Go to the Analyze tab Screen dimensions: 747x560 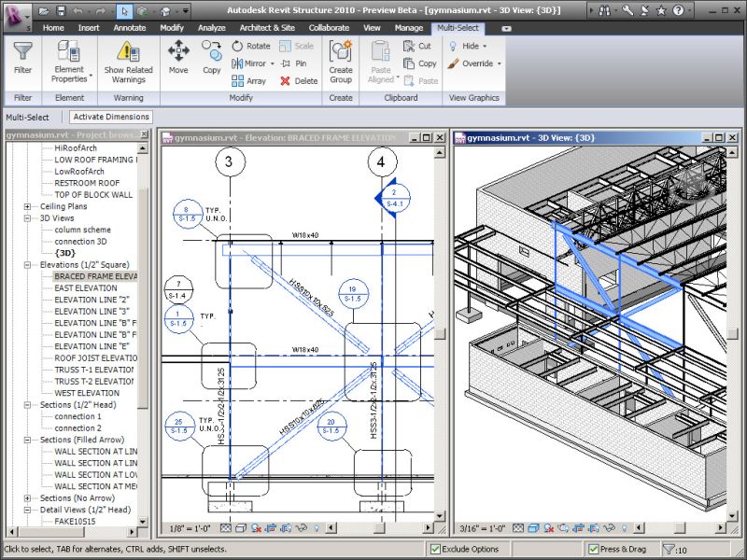[x=212, y=28]
